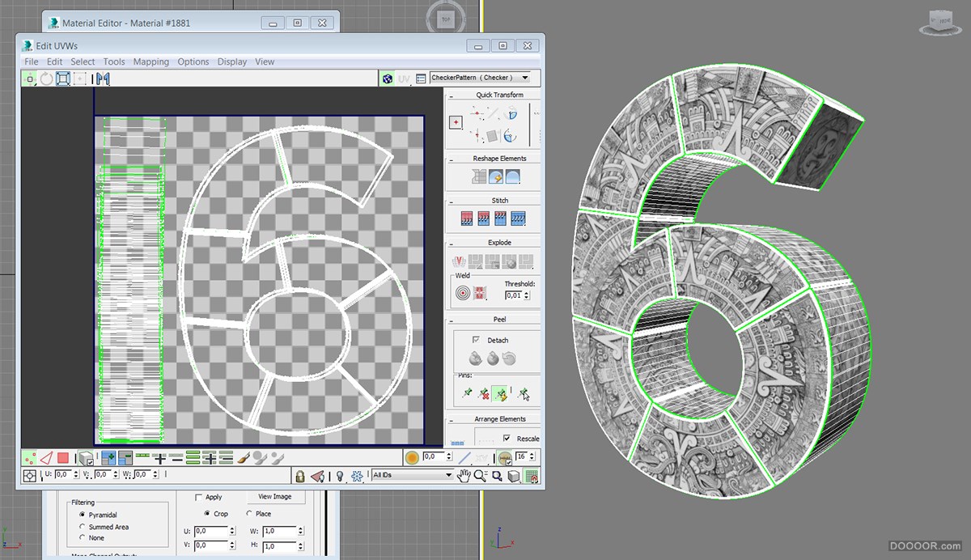971x560 pixels.
Task: Open the View menu
Action: point(265,62)
